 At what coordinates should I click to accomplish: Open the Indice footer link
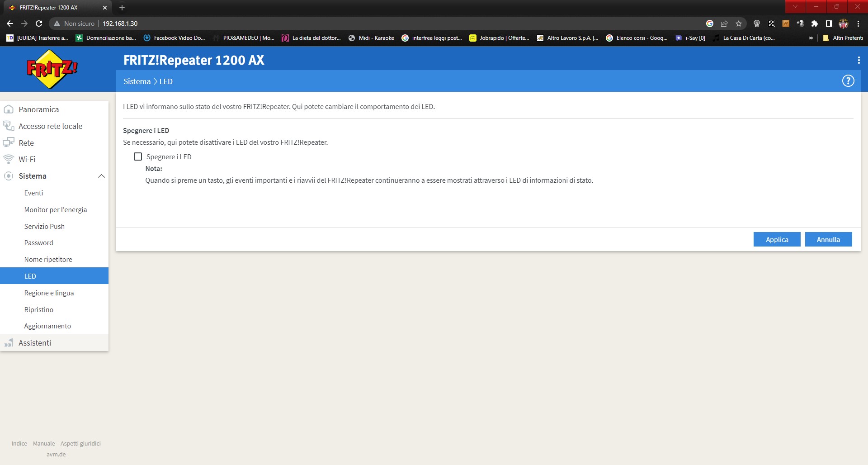click(x=19, y=443)
